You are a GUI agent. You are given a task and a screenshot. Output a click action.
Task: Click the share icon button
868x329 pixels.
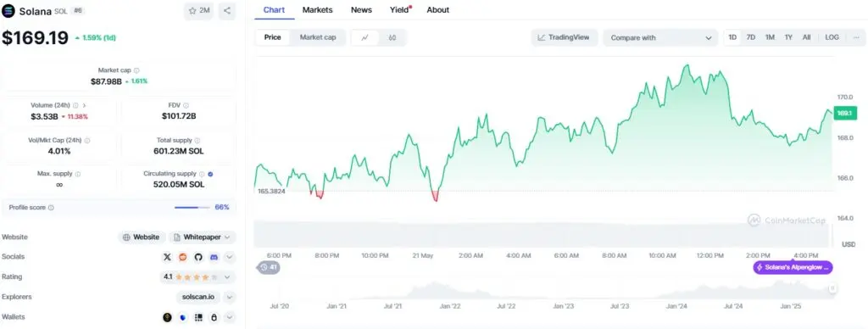pos(227,10)
